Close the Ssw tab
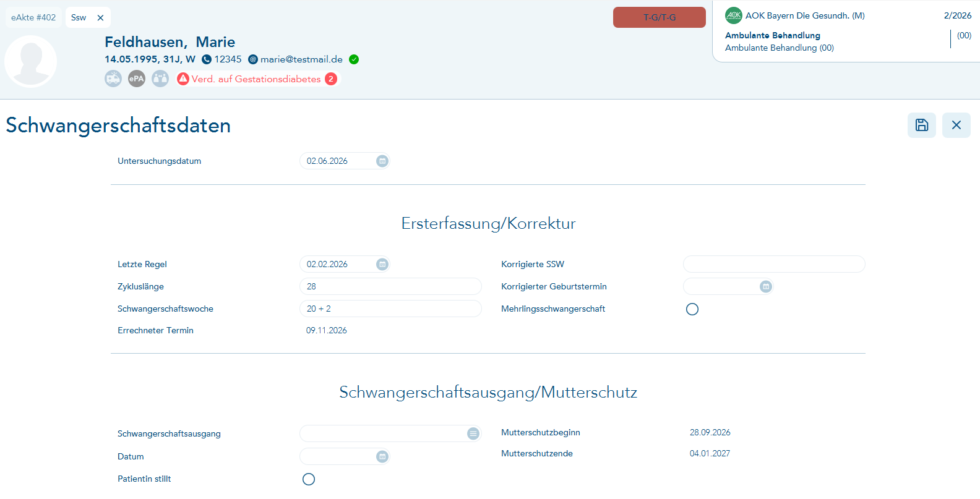 [101, 18]
